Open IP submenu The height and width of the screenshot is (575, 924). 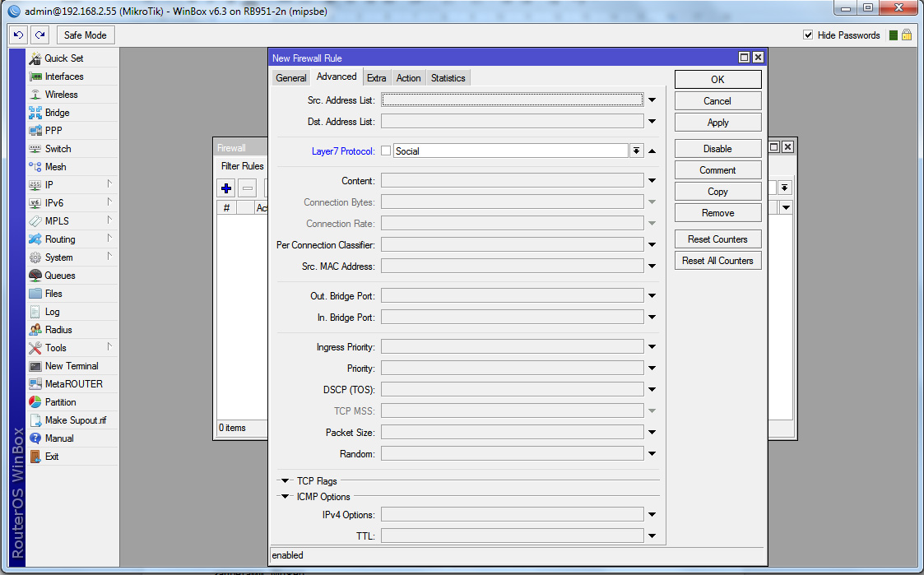click(72, 185)
